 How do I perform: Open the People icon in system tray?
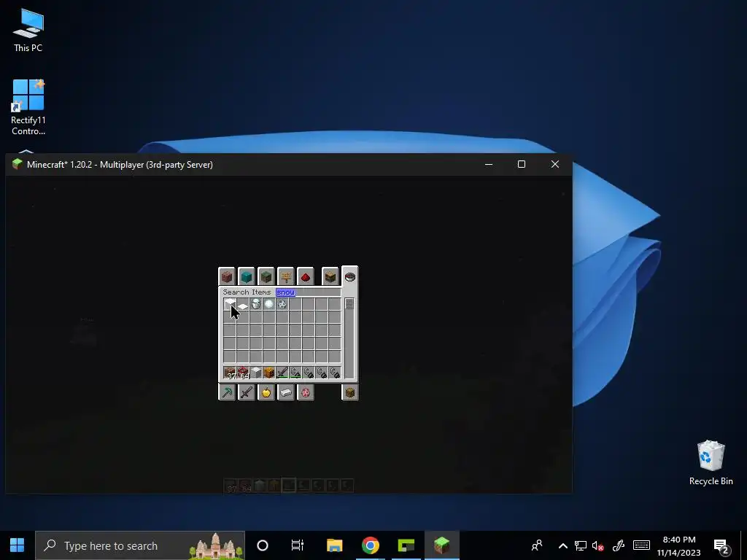coord(537,545)
